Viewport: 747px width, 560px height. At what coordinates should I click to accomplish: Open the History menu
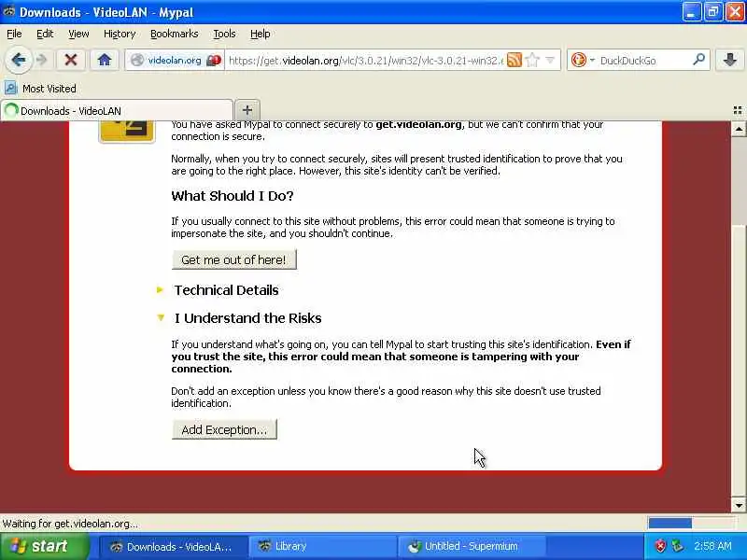(120, 34)
